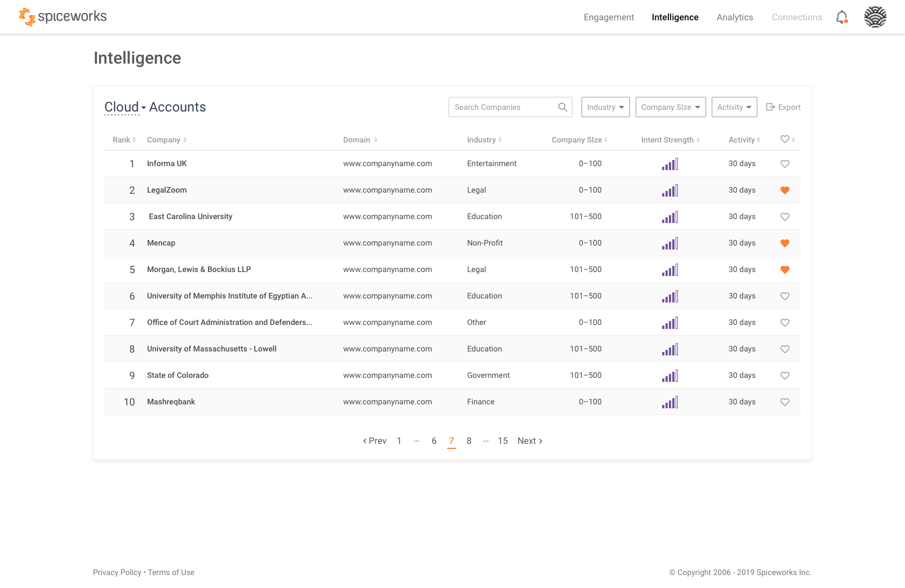Favorite University of Memphis Institute row
Screen dimensions: 905x588
pyautogui.click(x=785, y=296)
